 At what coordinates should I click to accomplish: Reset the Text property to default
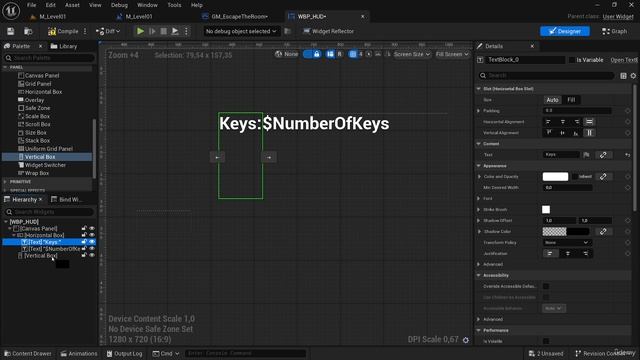[627, 155]
